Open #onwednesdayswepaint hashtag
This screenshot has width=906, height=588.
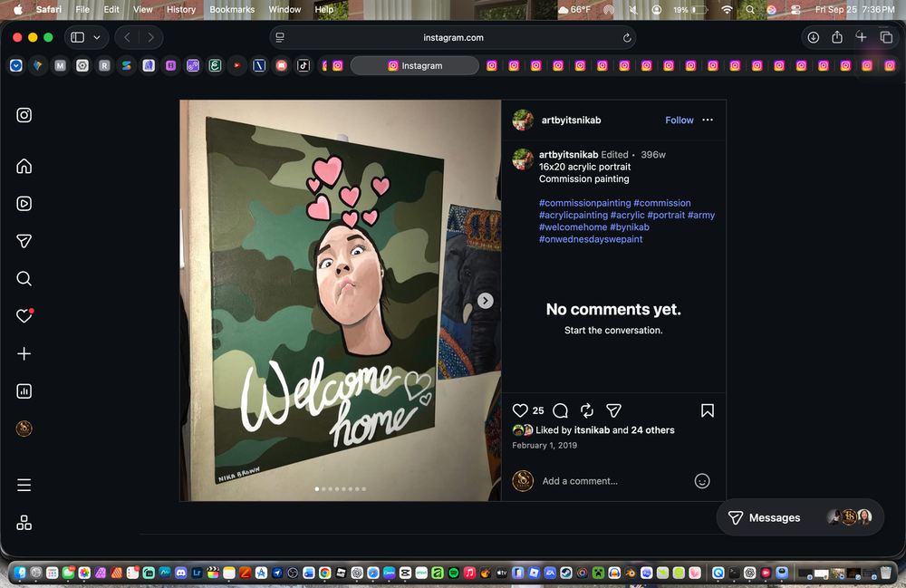(x=591, y=239)
